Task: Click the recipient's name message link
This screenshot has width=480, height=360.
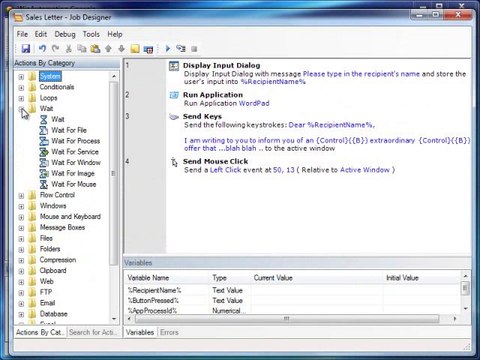Action: (x=361, y=74)
